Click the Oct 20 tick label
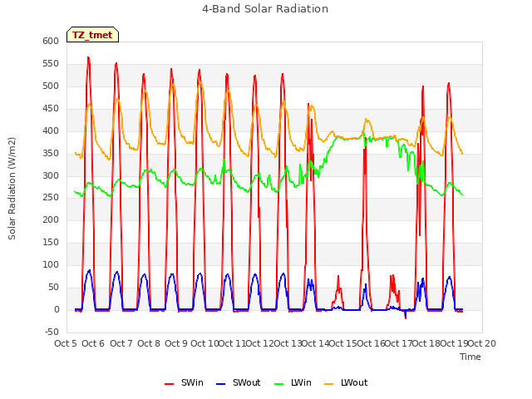This screenshot has width=532, height=399. point(482,343)
